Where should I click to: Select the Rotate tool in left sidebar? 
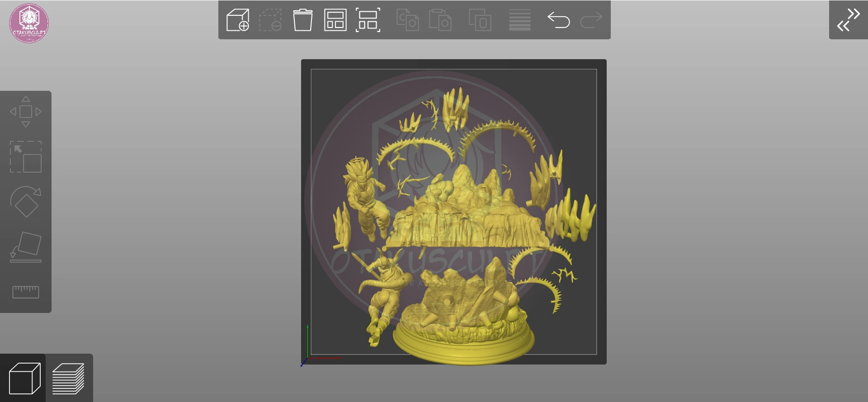pyautogui.click(x=26, y=201)
